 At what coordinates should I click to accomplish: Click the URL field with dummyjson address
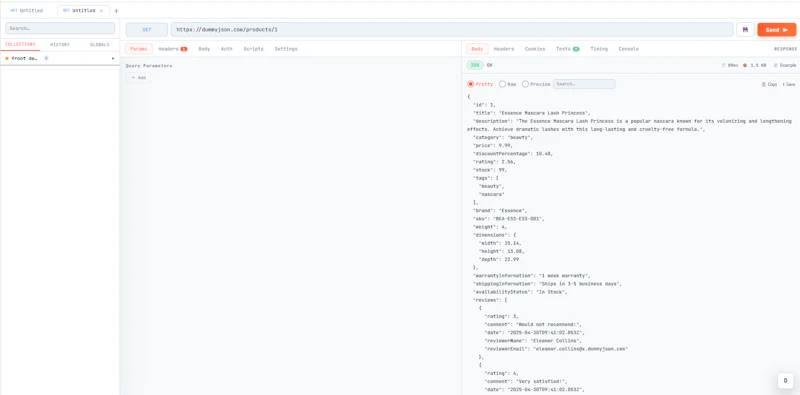click(x=452, y=30)
